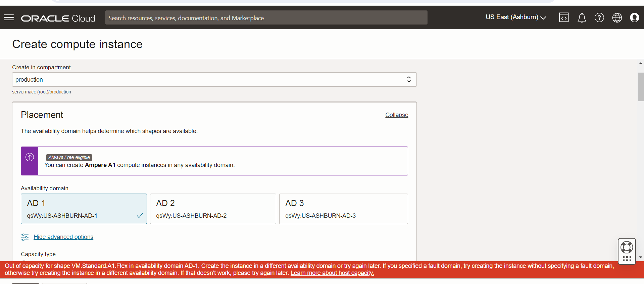The height and width of the screenshot is (284, 644).
Task: Open Cloud Shell developer tools icon
Action: [x=564, y=17]
